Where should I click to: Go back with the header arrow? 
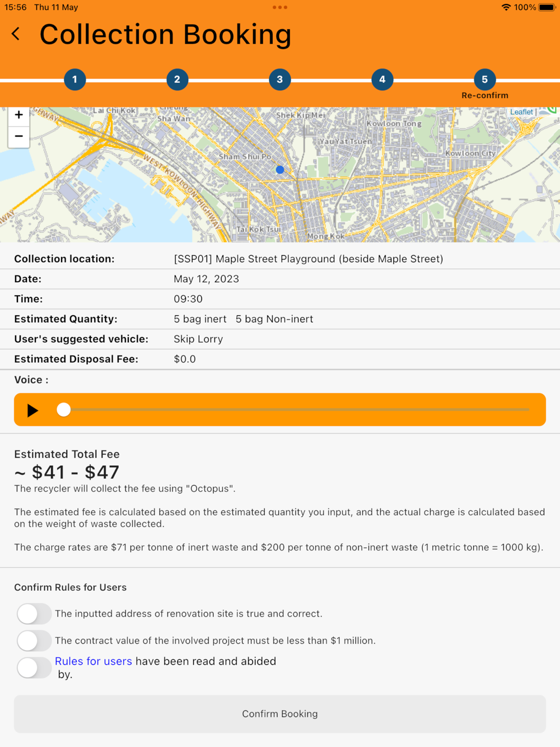coord(16,34)
